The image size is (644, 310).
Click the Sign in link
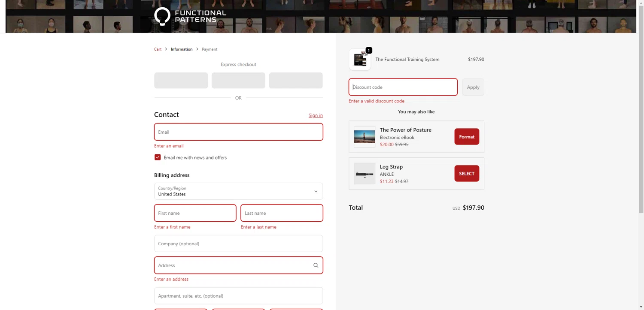pos(316,115)
